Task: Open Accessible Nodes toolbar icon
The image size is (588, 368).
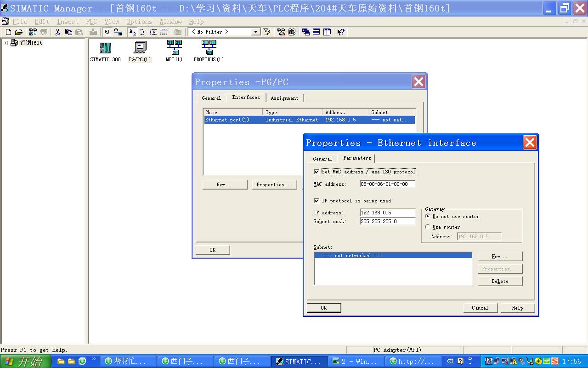Action: [x=33, y=32]
